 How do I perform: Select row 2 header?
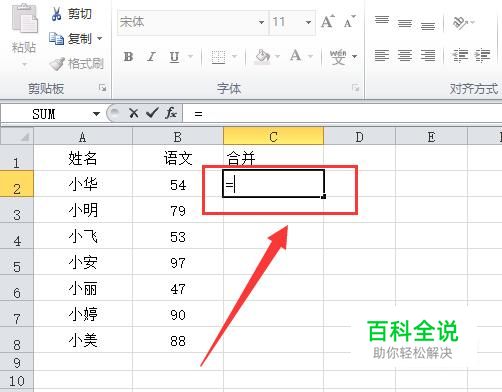pos(17,184)
